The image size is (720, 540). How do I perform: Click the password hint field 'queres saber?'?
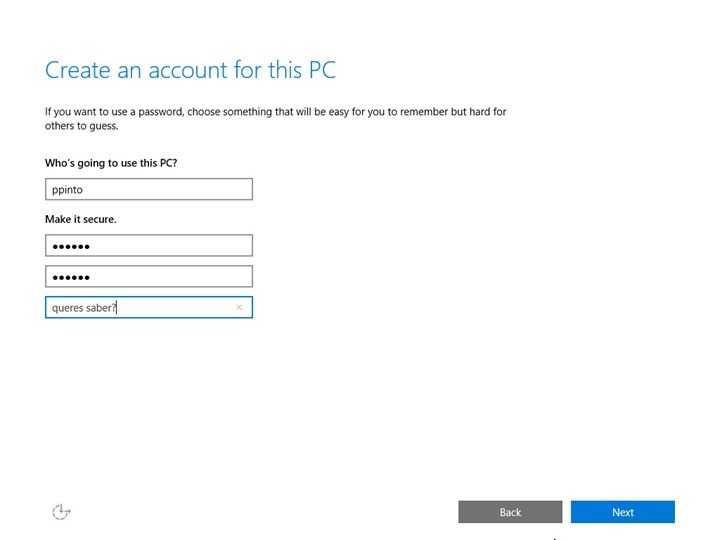[149, 307]
